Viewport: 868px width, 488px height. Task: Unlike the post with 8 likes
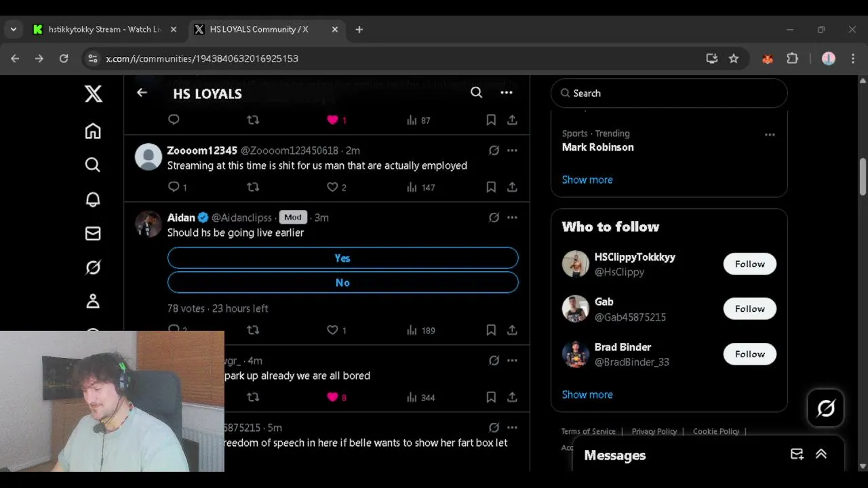(332, 397)
